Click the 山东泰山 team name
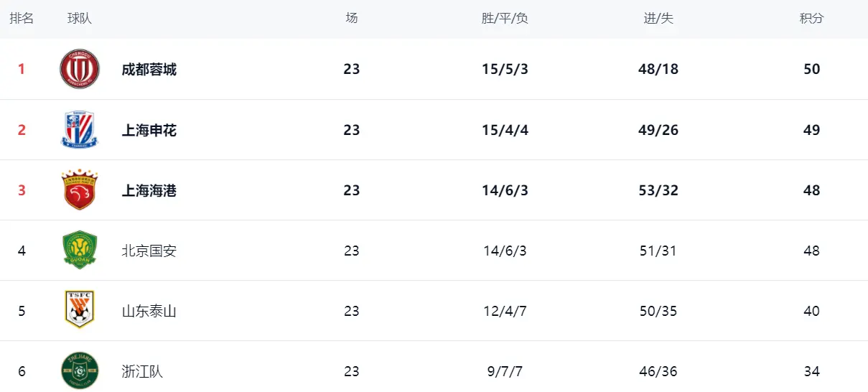This screenshot has height=392, width=868. (149, 311)
